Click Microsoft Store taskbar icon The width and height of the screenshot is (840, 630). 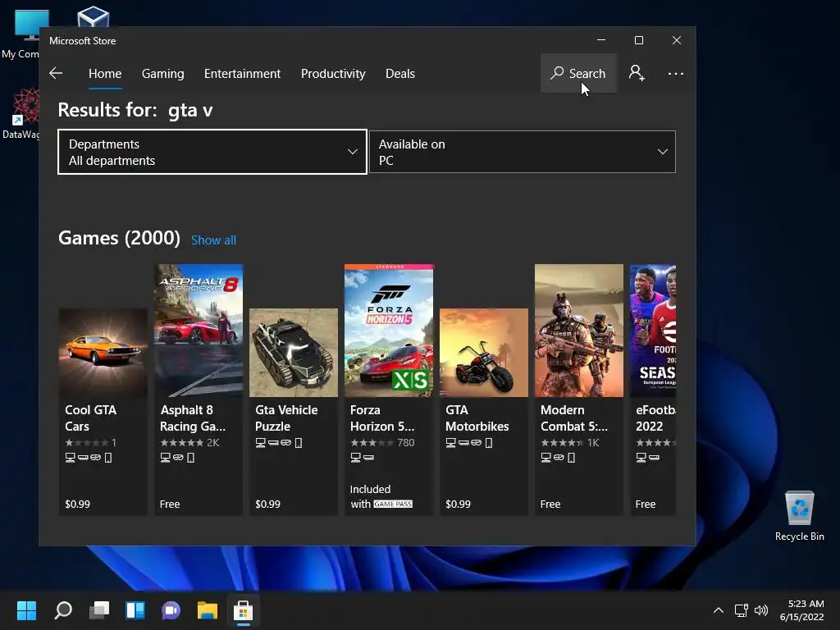tap(243, 610)
